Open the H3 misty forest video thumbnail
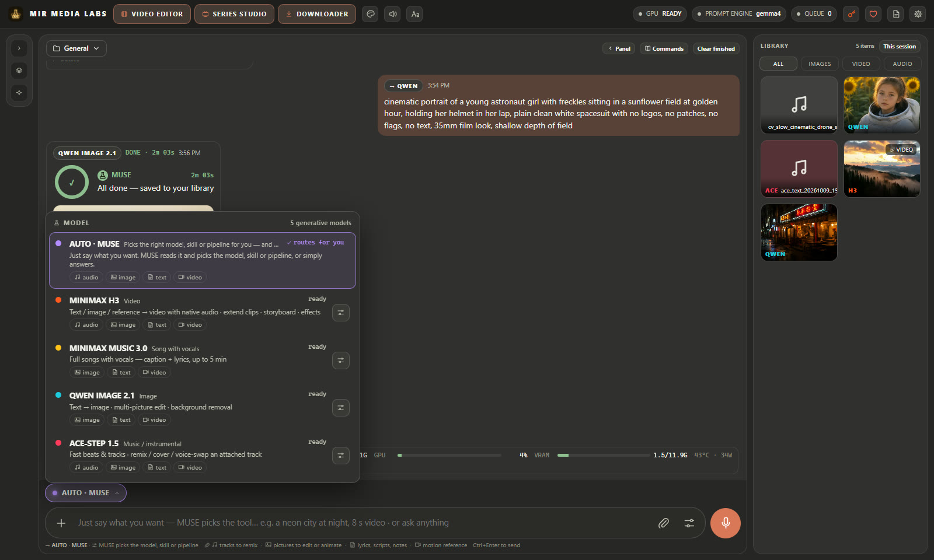This screenshot has width=934, height=560. coord(882,169)
